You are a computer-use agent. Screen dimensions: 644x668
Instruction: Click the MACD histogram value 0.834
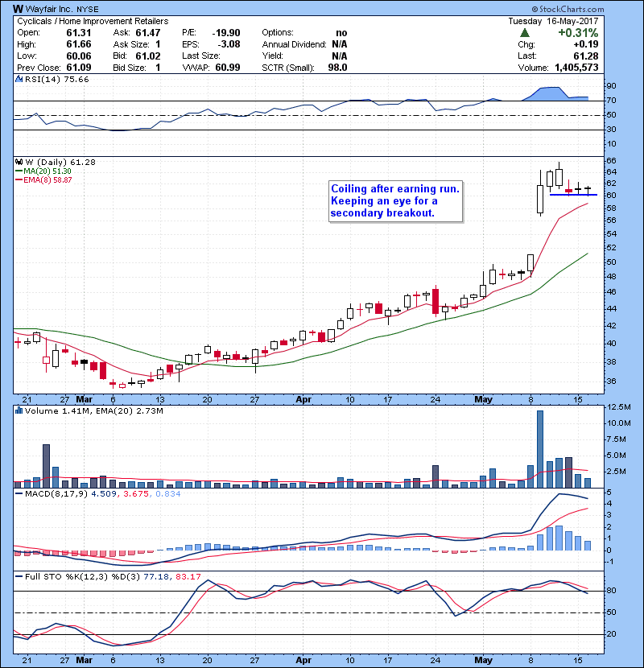pos(168,494)
